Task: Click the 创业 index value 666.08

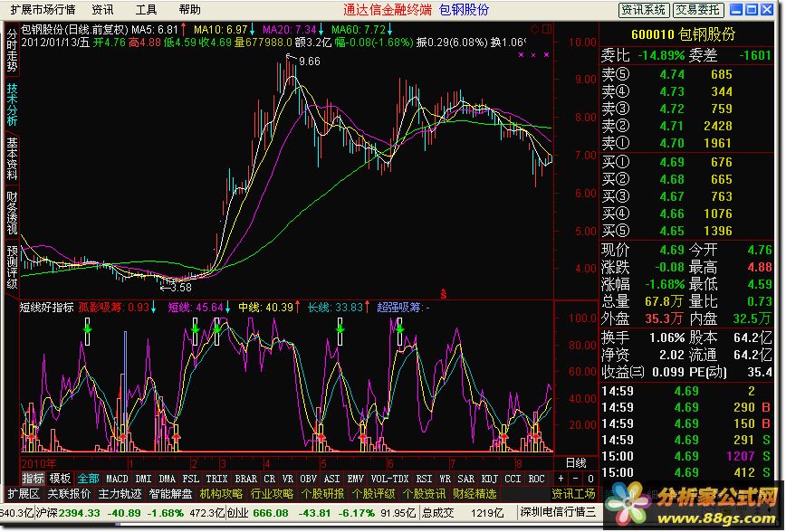Action: tap(271, 514)
